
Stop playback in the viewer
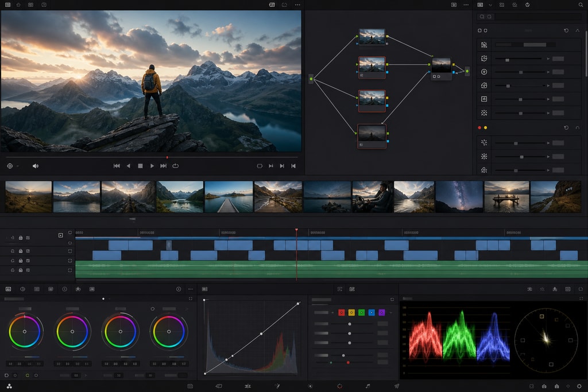pyautogui.click(x=140, y=166)
